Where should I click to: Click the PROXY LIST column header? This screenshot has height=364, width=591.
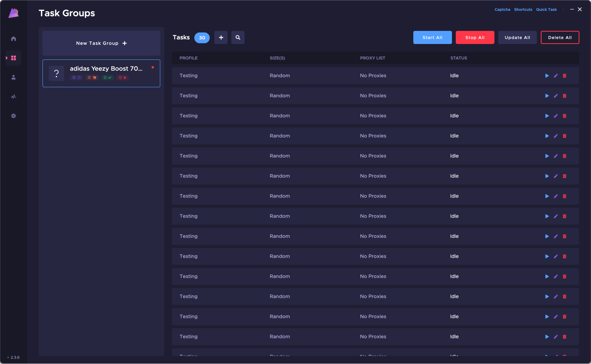[x=372, y=58]
